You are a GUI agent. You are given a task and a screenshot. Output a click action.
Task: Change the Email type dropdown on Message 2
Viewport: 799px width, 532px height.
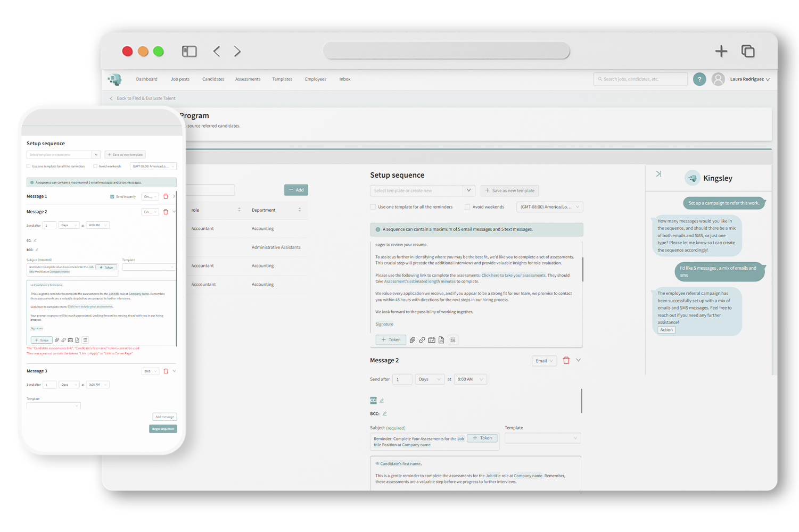543,360
